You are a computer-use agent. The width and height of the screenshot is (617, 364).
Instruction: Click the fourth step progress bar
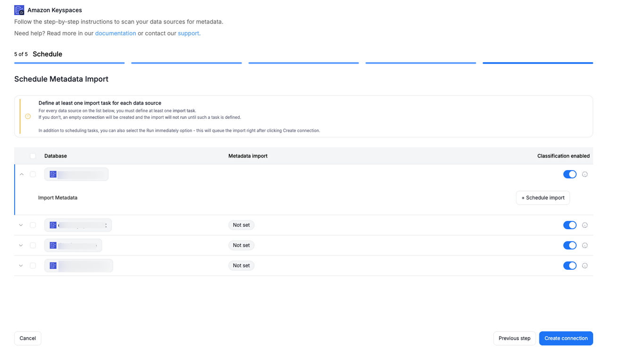pyautogui.click(x=421, y=63)
